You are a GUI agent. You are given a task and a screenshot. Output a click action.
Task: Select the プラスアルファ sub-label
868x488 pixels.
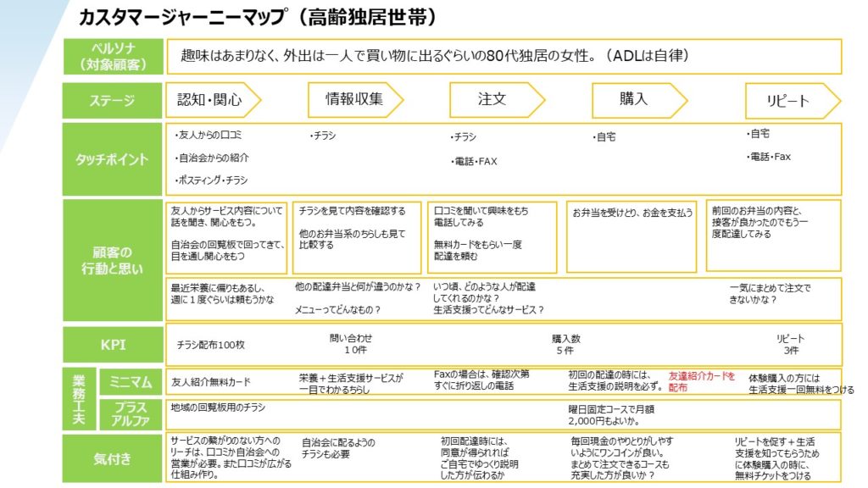point(131,414)
